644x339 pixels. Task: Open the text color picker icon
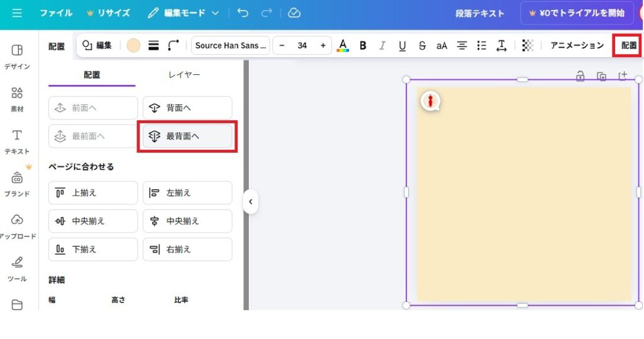343,45
